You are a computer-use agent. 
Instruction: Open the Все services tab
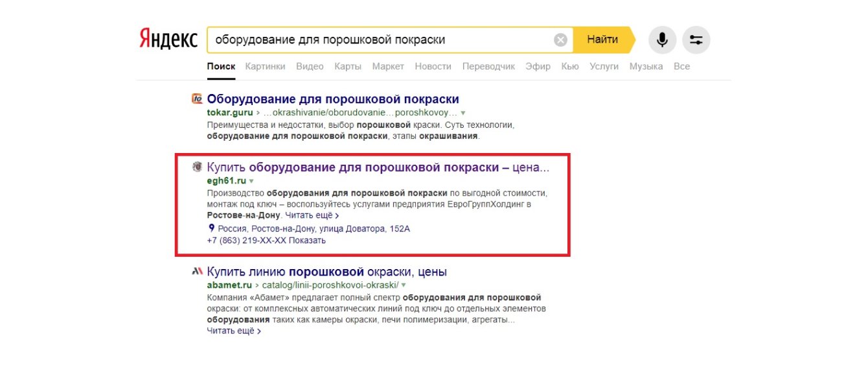pyautogui.click(x=681, y=66)
